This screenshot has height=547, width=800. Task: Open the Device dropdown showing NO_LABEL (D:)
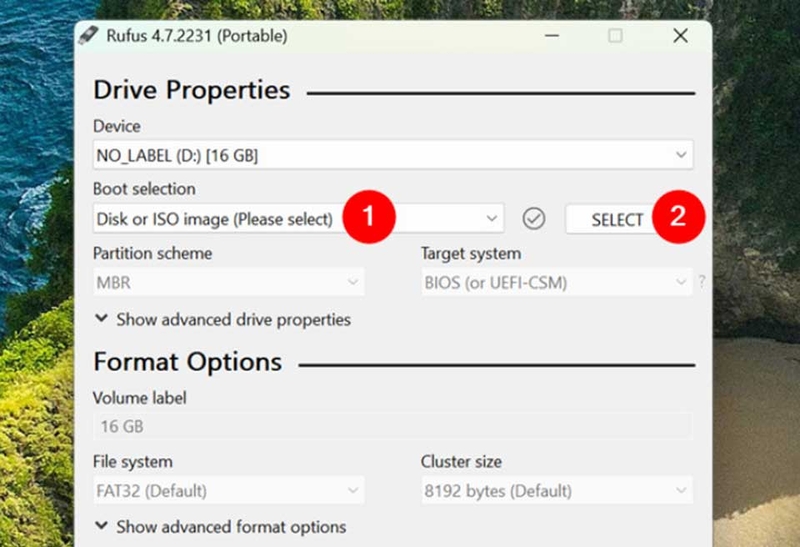tap(393, 155)
